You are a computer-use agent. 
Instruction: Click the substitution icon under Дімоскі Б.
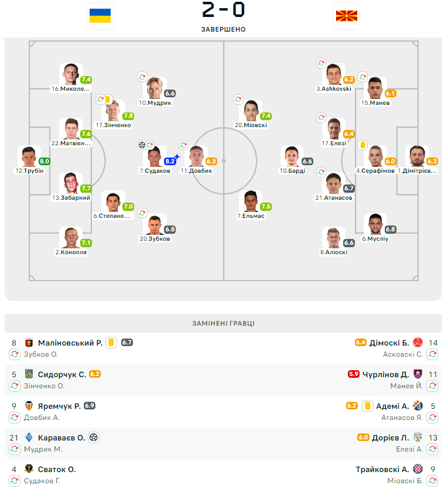coord(432,354)
